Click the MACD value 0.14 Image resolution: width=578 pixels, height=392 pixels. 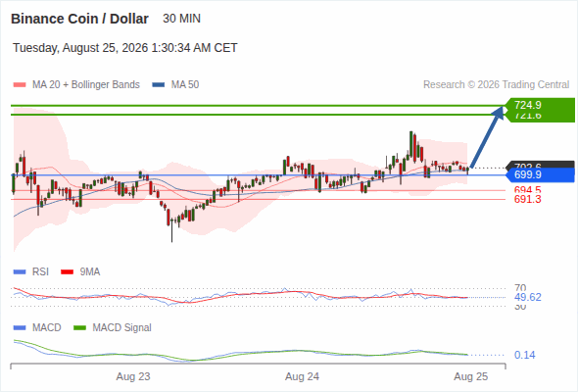coord(524,355)
